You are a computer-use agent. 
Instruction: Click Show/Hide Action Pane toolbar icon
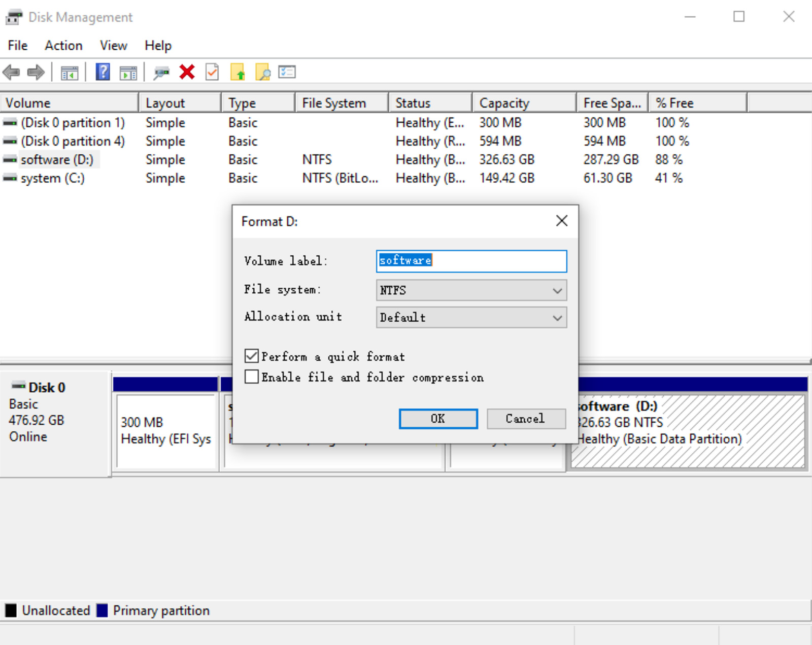(x=128, y=73)
